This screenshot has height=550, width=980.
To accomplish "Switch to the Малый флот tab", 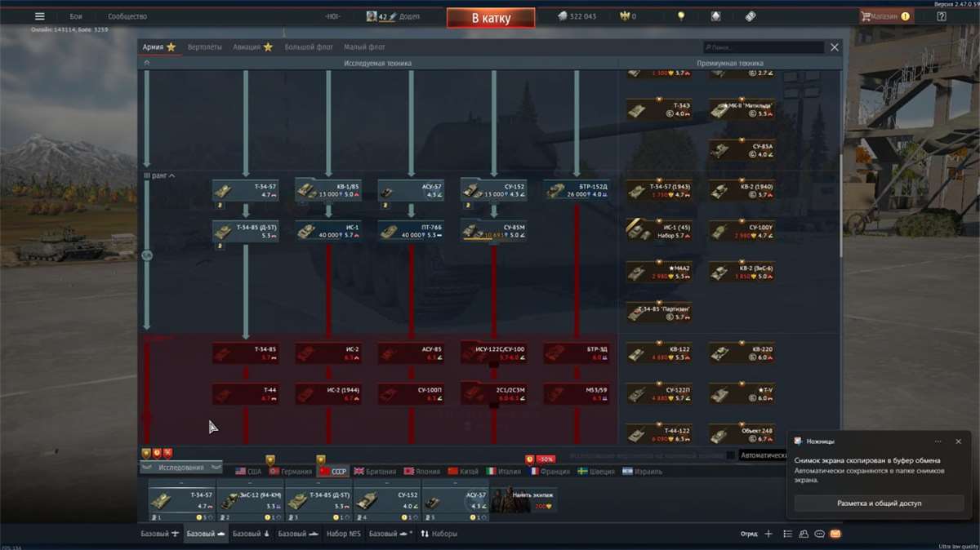I will [x=364, y=47].
